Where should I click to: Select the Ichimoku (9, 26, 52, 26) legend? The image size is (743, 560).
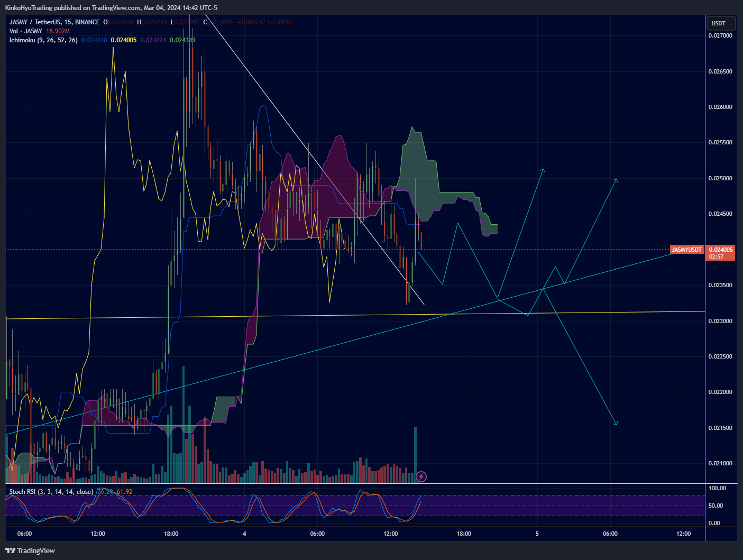[x=43, y=40]
